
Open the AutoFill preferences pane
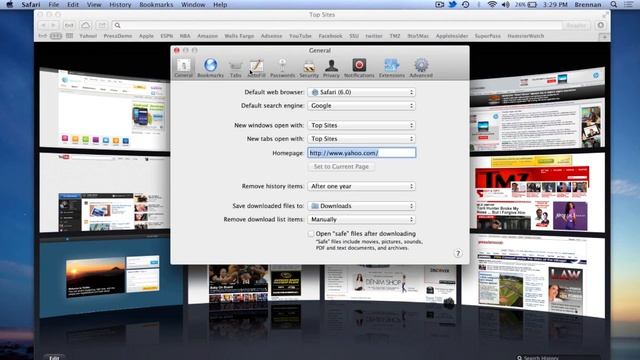pos(256,69)
